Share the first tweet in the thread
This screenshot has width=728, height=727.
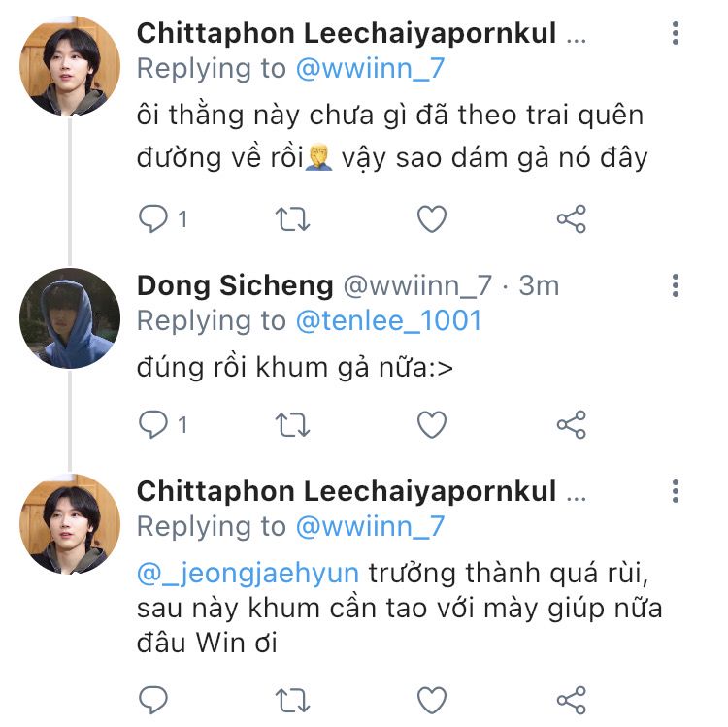pyautogui.click(x=572, y=218)
